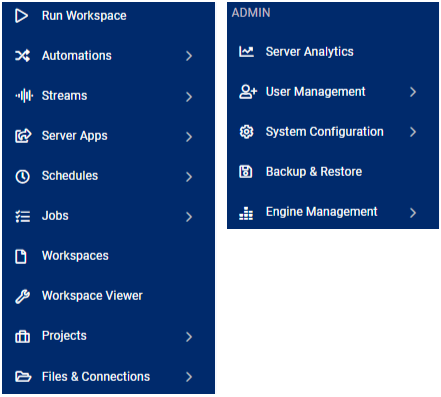Click the Automations shuffle icon
The image size is (441, 397).
pyautogui.click(x=22, y=56)
